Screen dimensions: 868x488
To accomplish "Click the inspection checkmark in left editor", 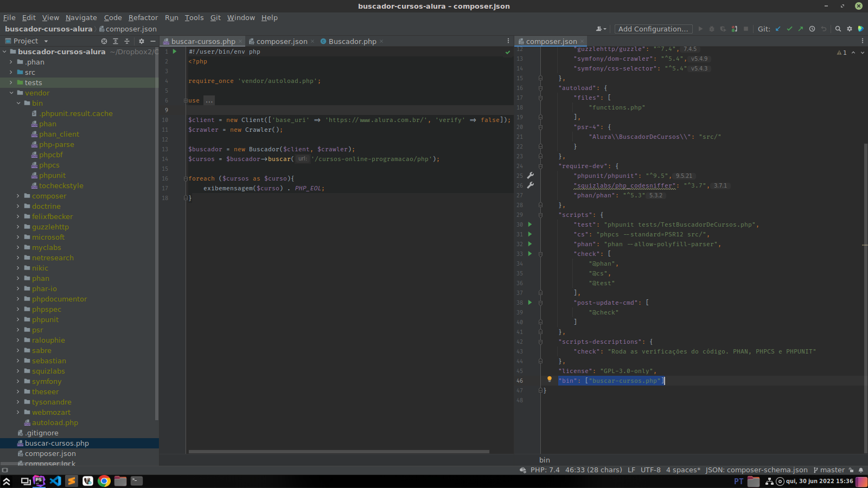I will (508, 53).
